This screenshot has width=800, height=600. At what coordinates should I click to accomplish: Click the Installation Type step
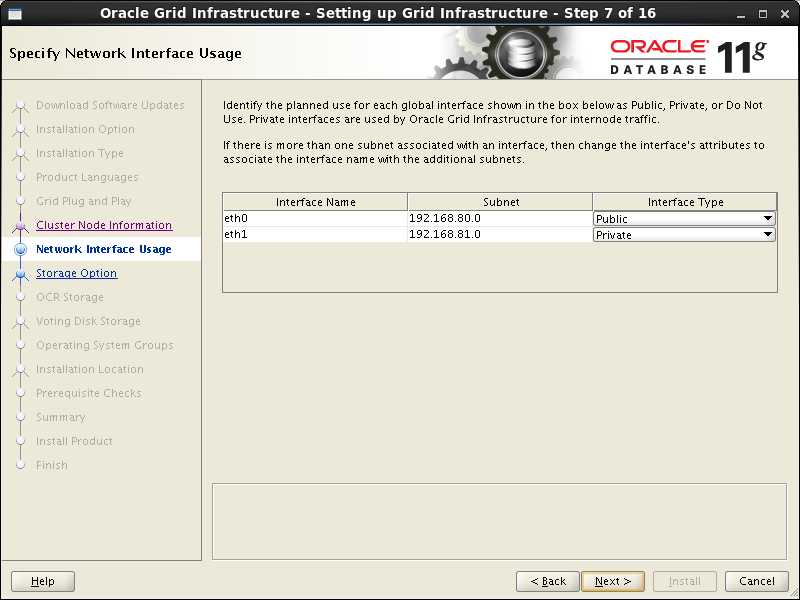[x=80, y=153]
